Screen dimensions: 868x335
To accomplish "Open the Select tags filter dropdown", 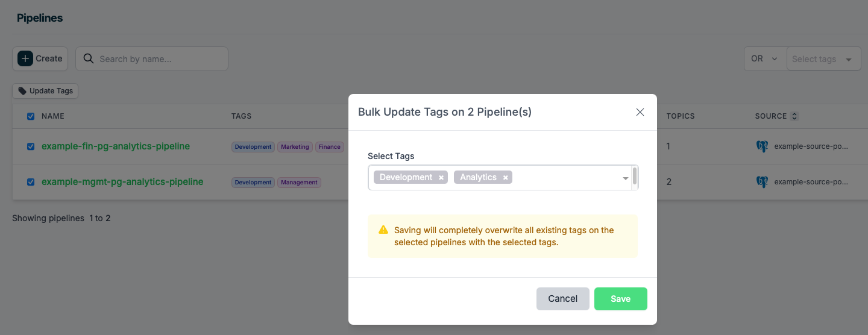I will click(x=824, y=58).
